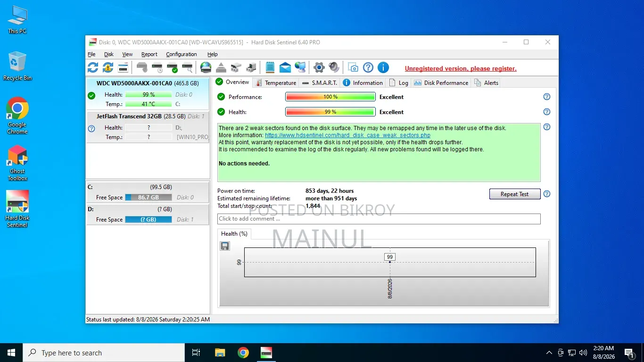Viewport: 644px width, 362px height.
Task: Click the Health 99 % bar in Overview
Action: [330, 112]
